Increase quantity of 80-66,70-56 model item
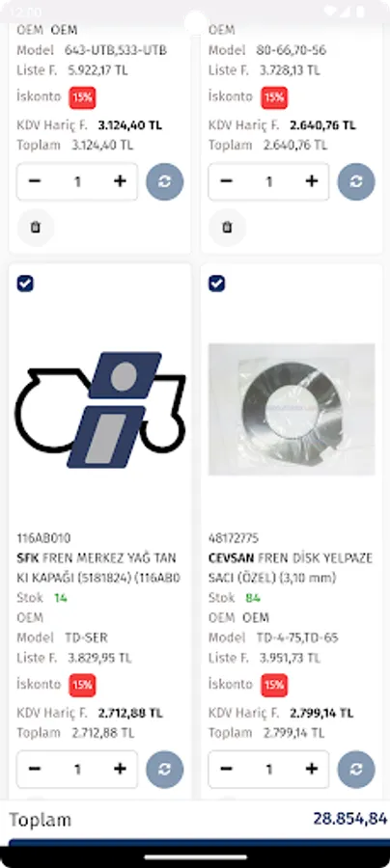Screen dimensions: 390x868 tap(312, 181)
